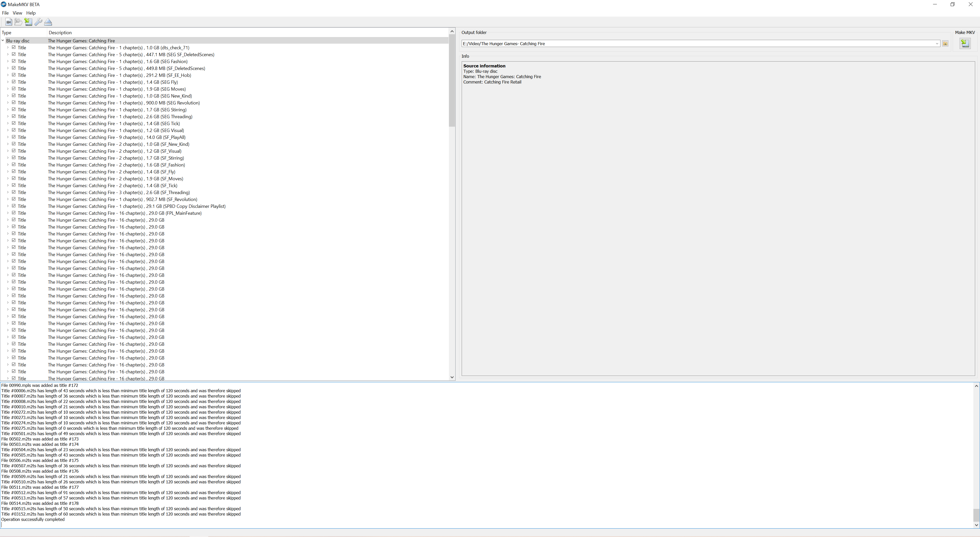980x537 pixels.
Task: Uncheck the SEG Fashion title checkbox
Action: 14,61
